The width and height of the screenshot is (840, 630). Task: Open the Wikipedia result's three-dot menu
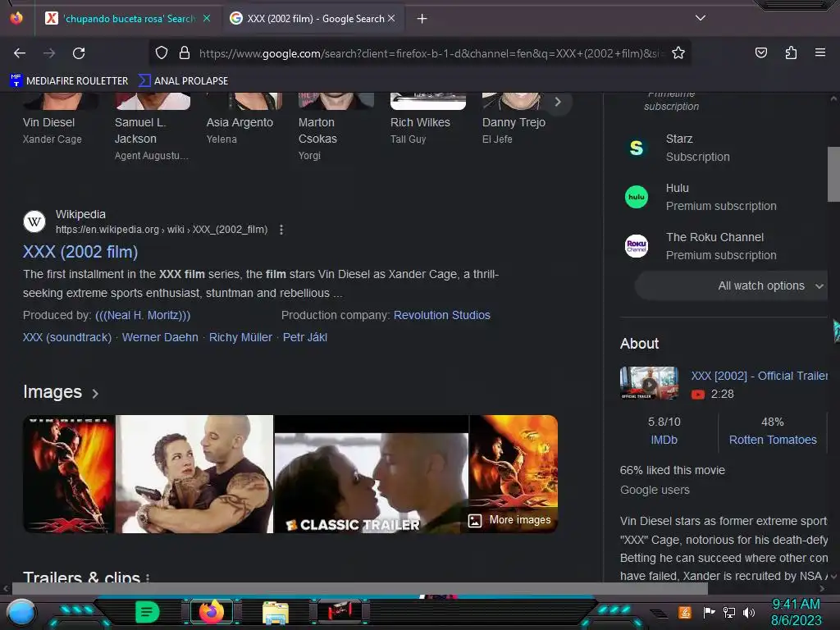pyautogui.click(x=281, y=230)
